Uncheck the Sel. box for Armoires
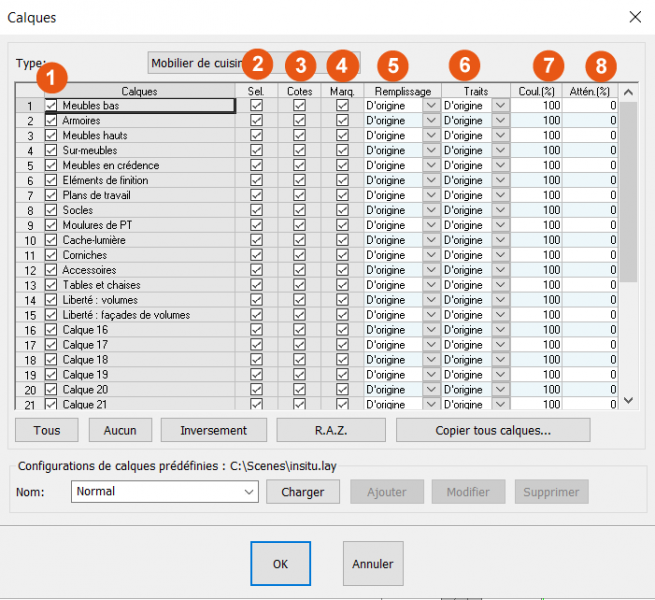Screen dimensions: 655x600 257,120
